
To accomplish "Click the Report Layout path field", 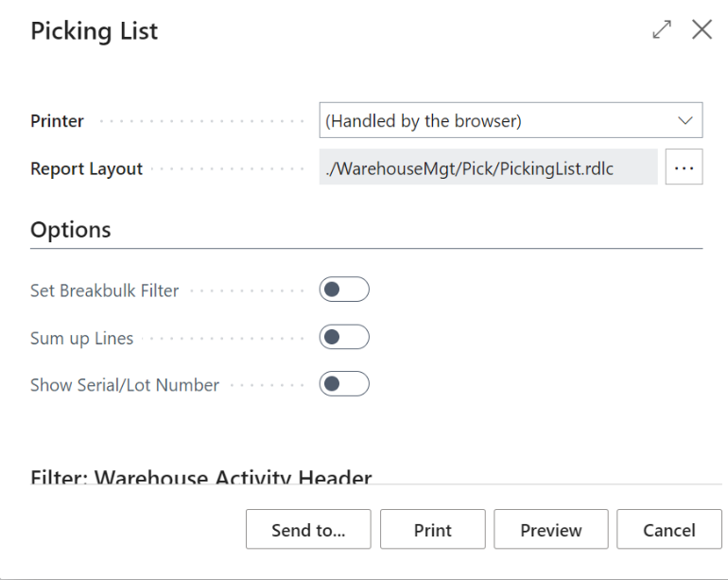I will point(488,168).
